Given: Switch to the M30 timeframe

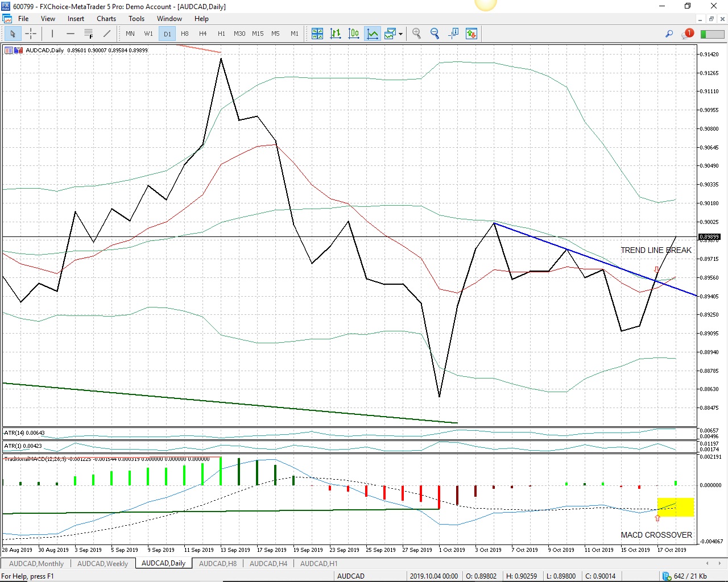Looking at the screenshot, I should point(239,34).
